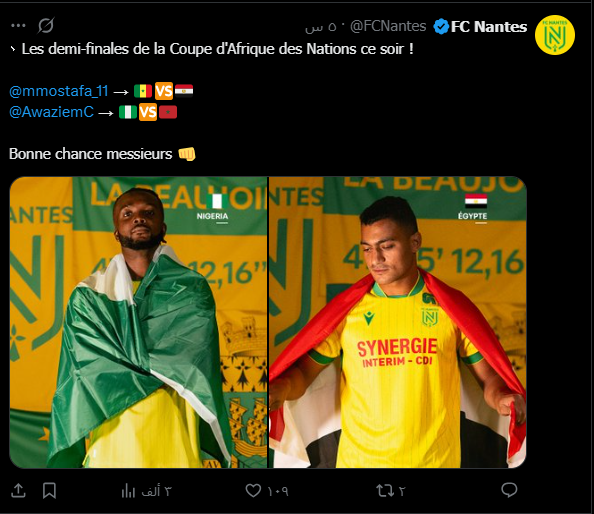Open the three-dot more options menu
The width and height of the screenshot is (594, 514).
pyautogui.click(x=18, y=26)
